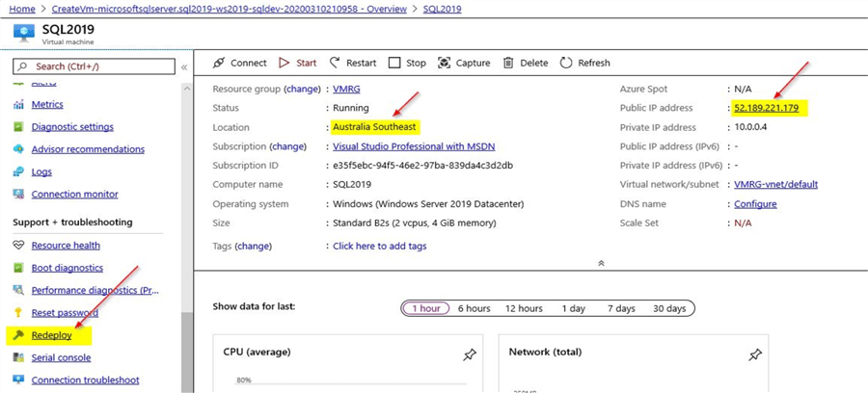Click here to add tags

click(x=380, y=247)
